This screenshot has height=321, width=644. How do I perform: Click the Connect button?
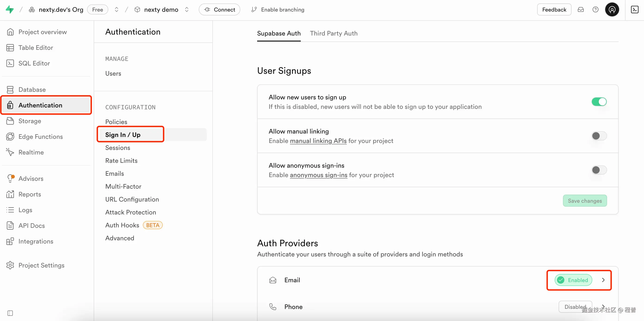tap(219, 9)
